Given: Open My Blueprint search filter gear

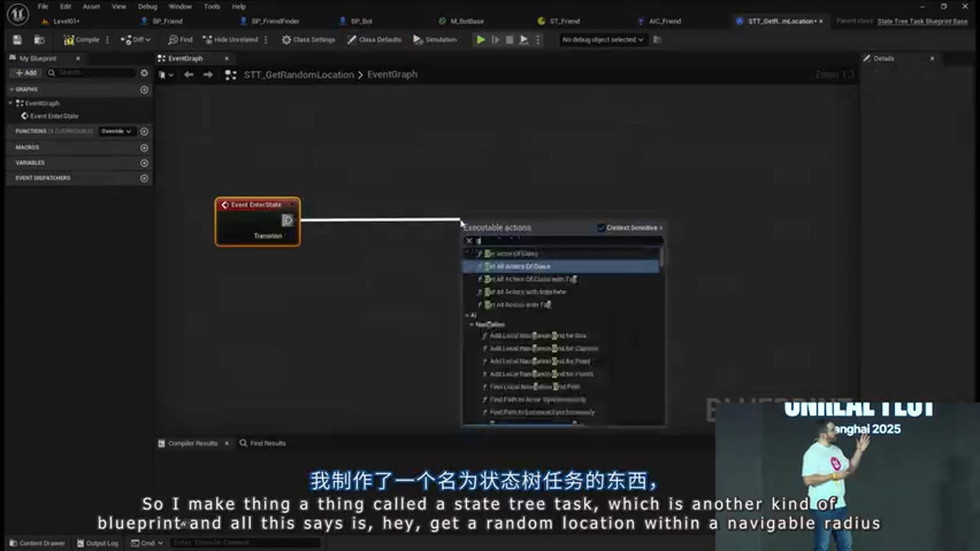Looking at the screenshot, I should pos(144,72).
